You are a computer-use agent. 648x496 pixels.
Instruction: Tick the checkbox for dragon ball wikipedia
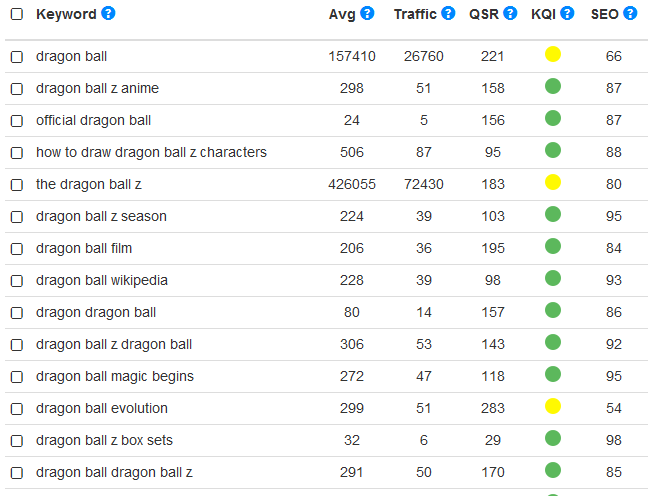17,281
